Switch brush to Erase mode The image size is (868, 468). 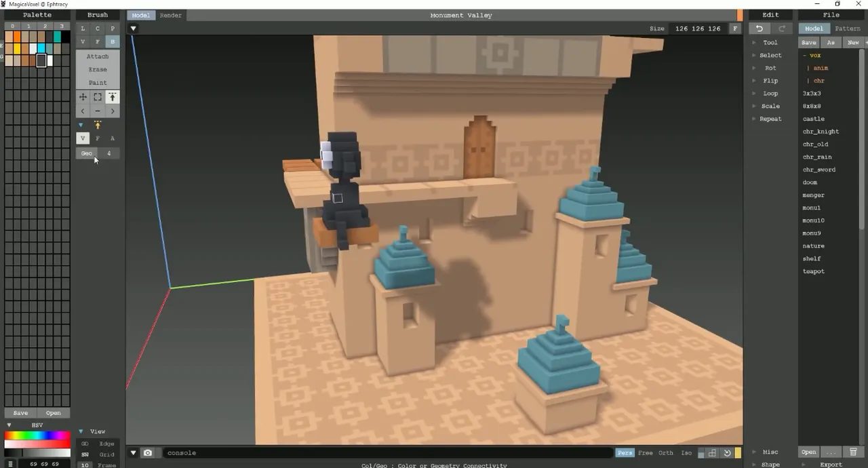click(98, 69)
